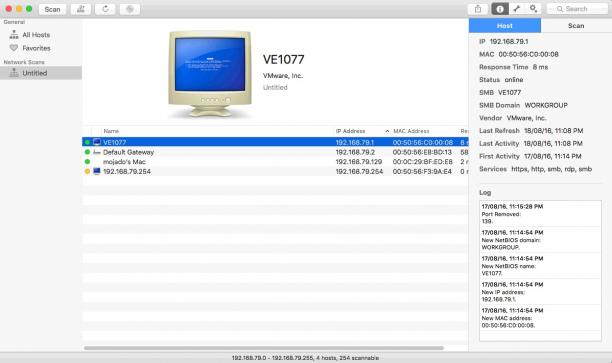Select the Untitled network scan
The height and width of the screenshot is (363, 612).
pyautogui.click(x=41, y=73)
